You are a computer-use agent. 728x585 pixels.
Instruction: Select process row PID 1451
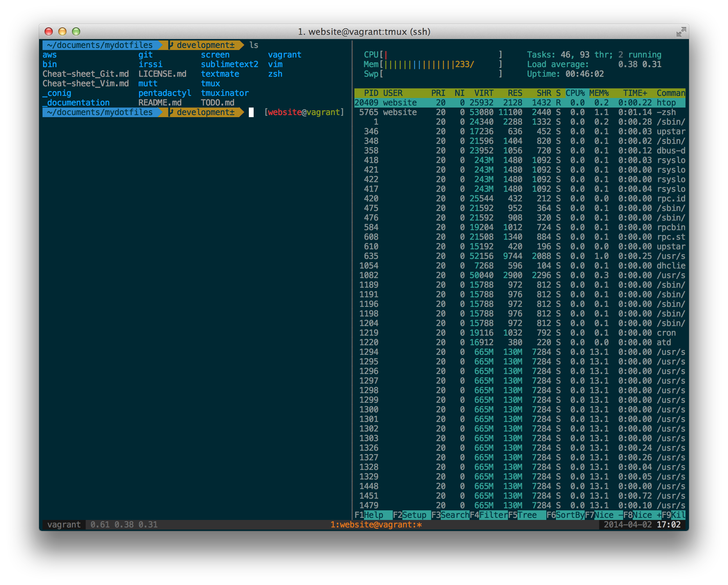pyautogui.click(x=520, y=496)
